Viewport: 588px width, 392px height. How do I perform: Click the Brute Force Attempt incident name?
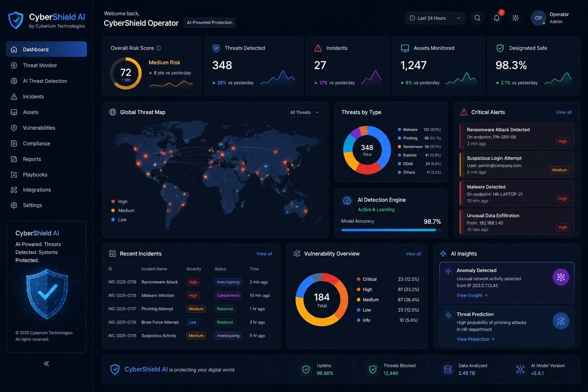click(160, 322)
